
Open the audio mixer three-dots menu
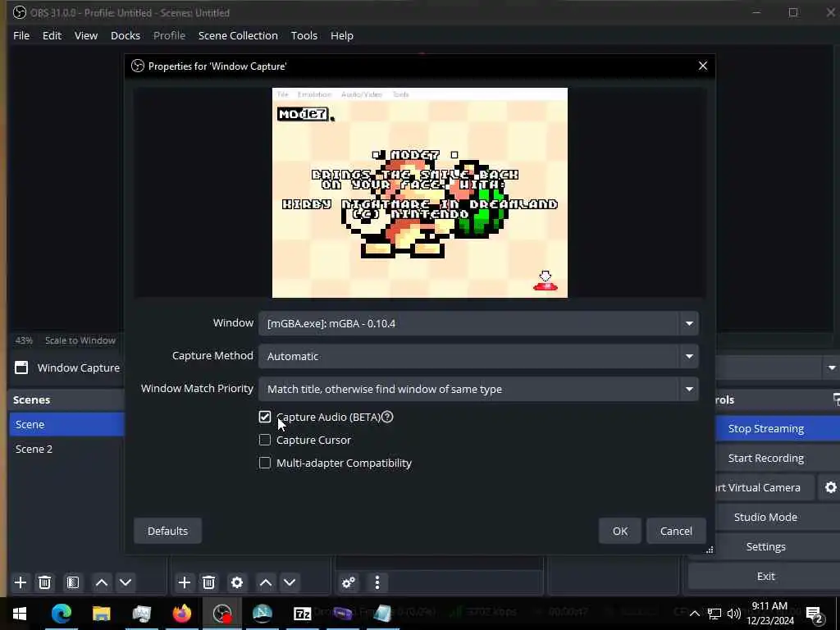click(377, 582)
